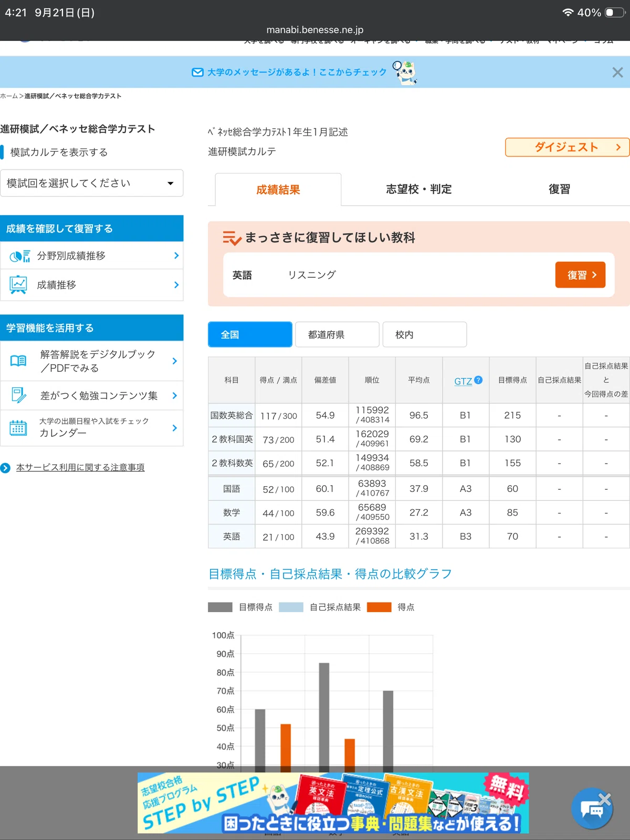The width and height of the screenshot is (630, 840).
Task: Click the GTZ help question mark icon
Action: 478,380
